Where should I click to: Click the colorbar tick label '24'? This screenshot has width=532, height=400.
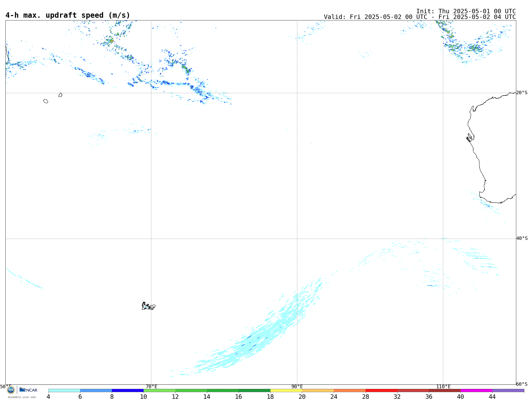334,397
